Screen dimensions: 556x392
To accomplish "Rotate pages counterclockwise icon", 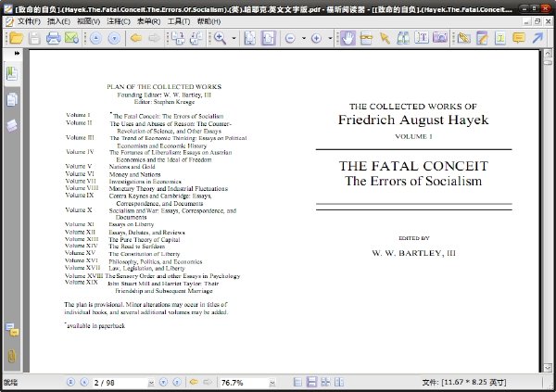I will point(196,38).
